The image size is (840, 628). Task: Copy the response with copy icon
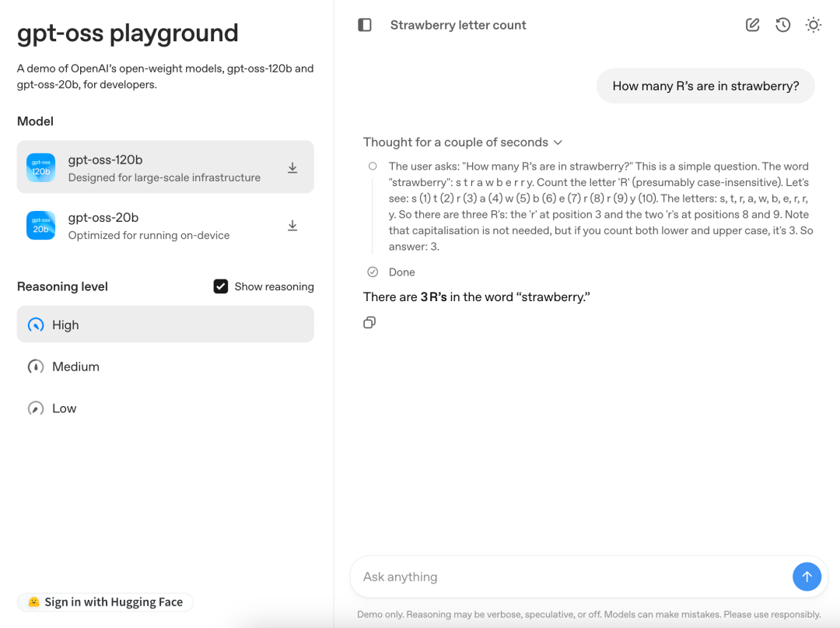pos(369,322)
